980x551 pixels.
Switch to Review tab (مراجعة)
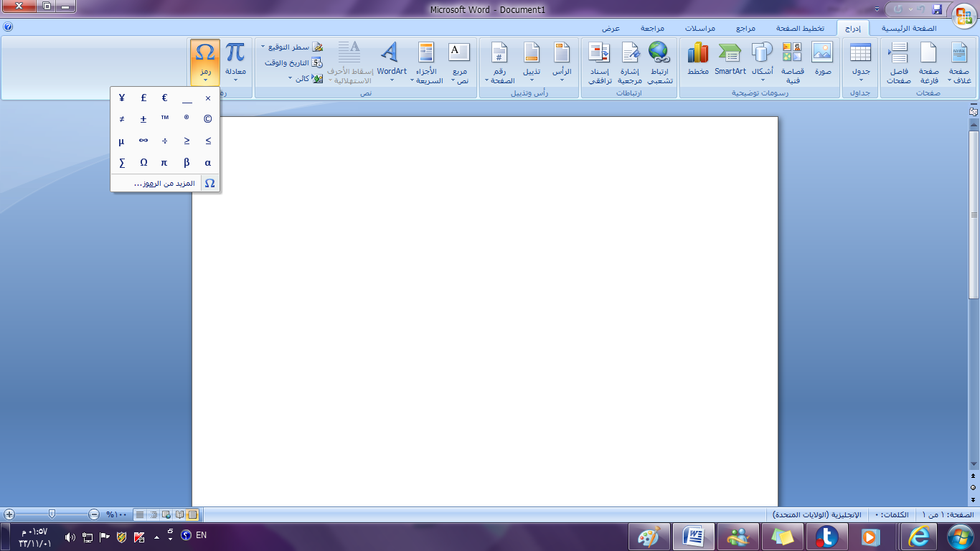652,28
